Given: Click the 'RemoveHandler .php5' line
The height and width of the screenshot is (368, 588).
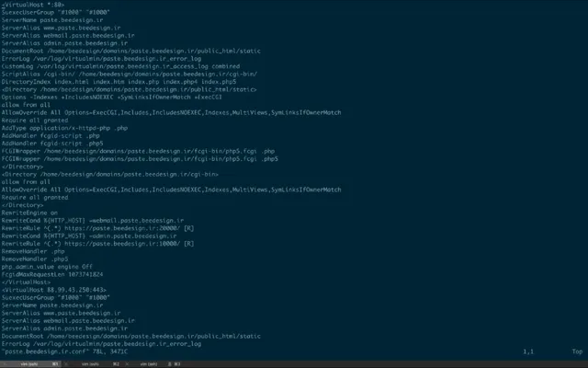Looking at the screenshot, I should click(35, 259).
